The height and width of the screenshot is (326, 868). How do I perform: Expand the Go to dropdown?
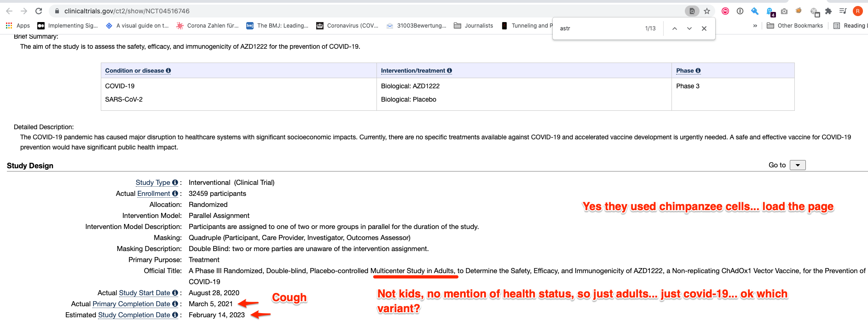click(x=798, y=165)
